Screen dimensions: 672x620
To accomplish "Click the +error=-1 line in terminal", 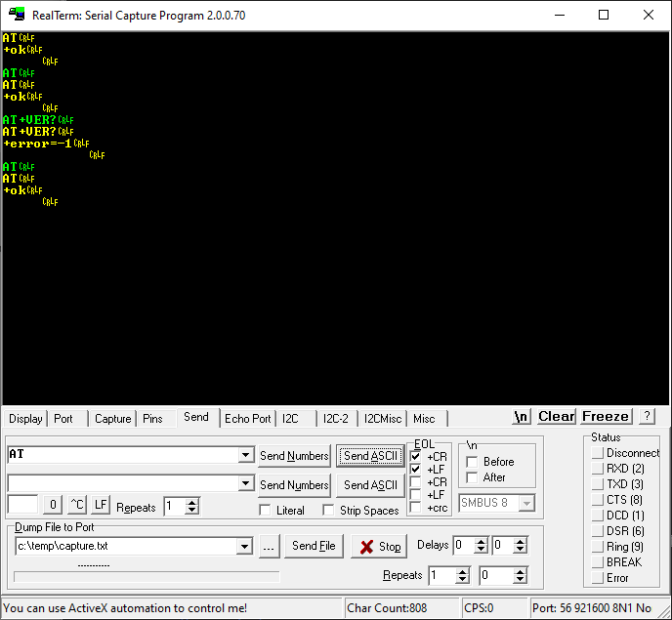I will (46, 144).
